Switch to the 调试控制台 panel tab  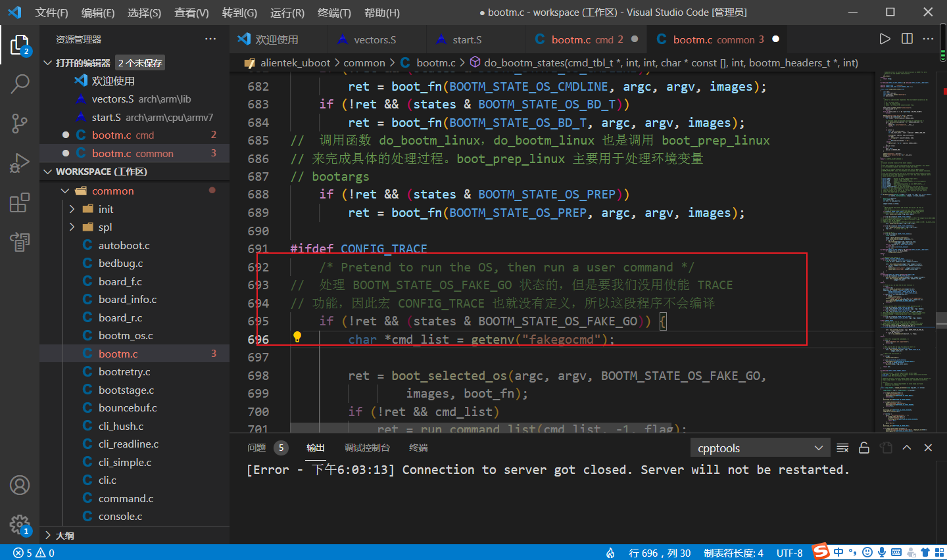367,448
